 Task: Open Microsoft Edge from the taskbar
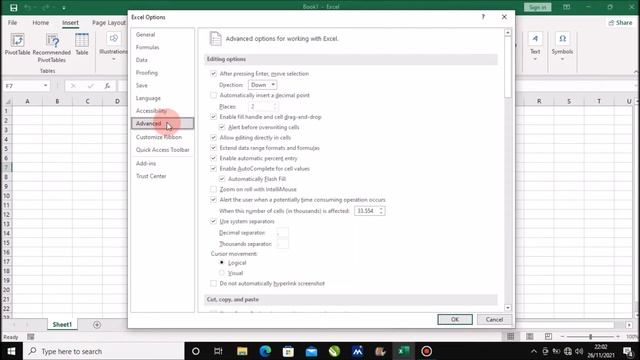(x=265, y=351)
